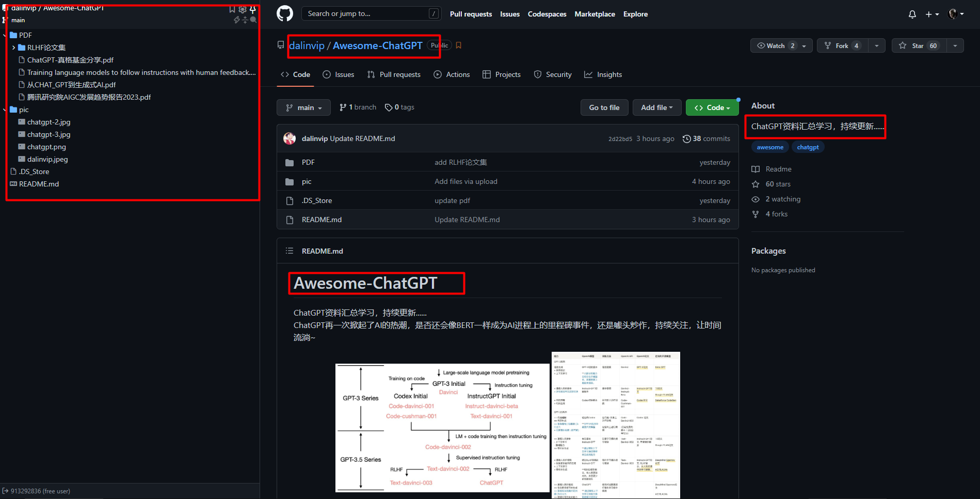Open Awesome-ChatGPT repository link

(378, 45)
